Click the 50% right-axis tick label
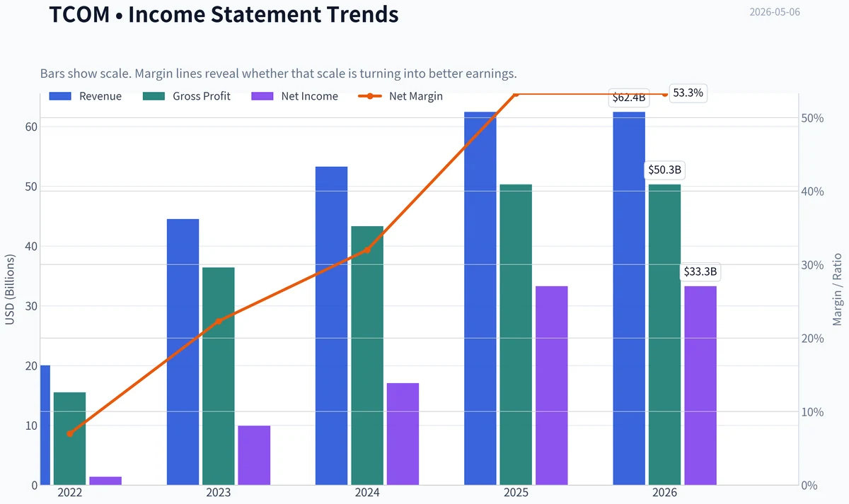The width and height of the screenshot is (849, 504). coord(814,118)
